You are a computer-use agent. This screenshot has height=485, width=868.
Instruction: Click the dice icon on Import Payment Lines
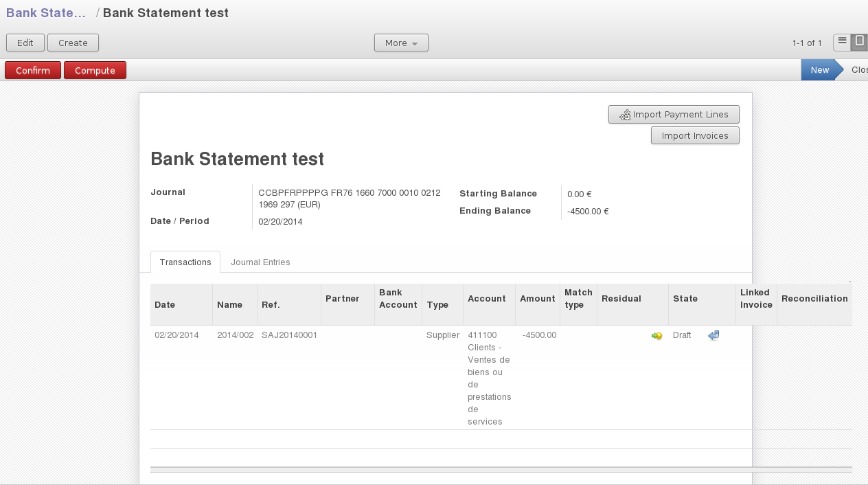pyautogui.click(x=625, y=115)
